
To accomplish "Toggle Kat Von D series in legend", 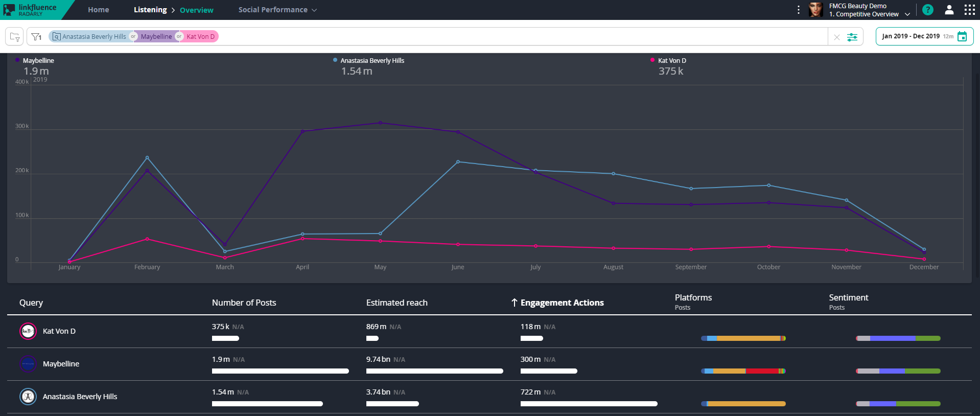I will (668, 60).
